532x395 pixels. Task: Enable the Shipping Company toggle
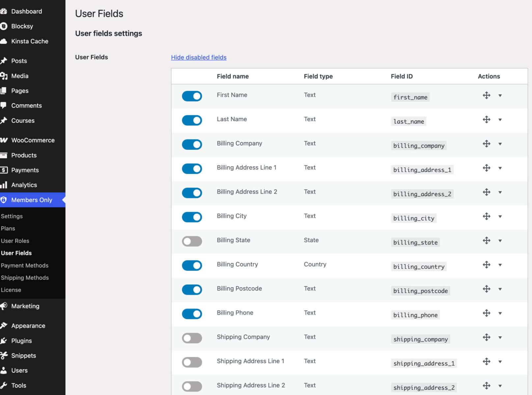click(x=192, y=338)
